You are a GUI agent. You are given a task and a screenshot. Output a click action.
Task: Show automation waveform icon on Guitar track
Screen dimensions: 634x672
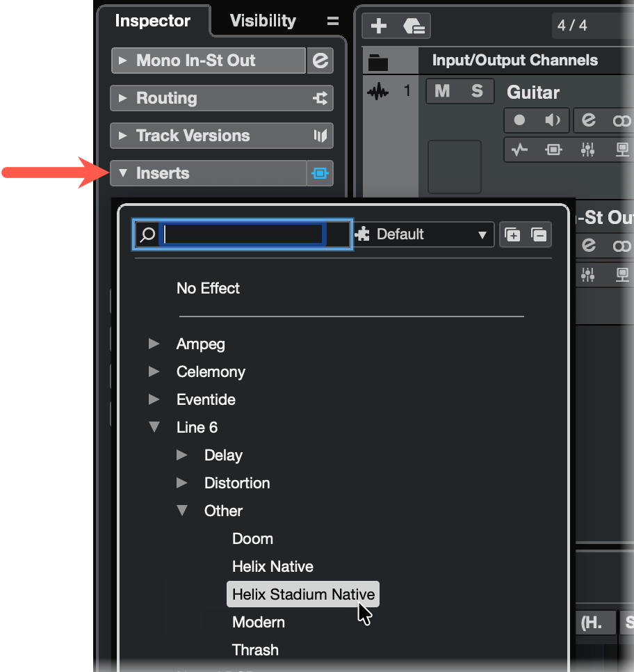[519, 150]
